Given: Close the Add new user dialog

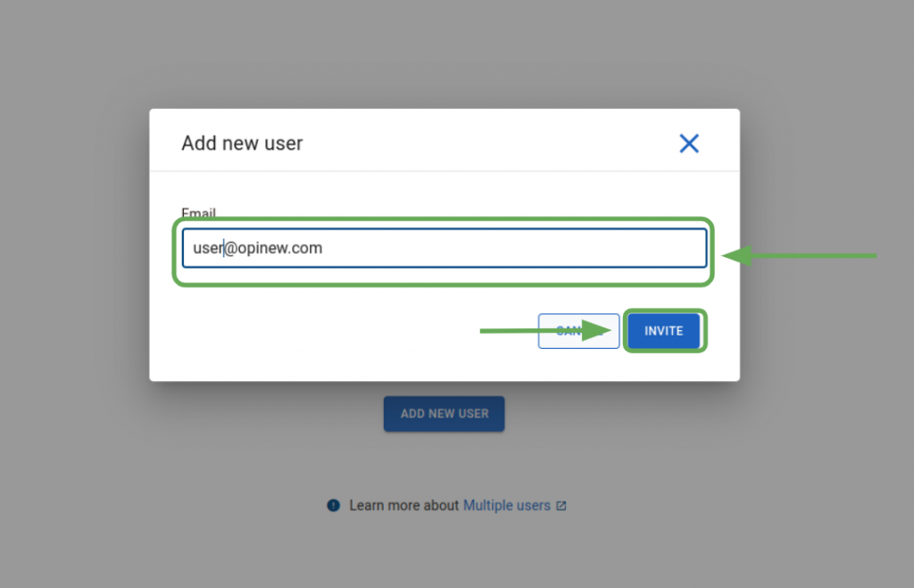Looking at the screenshot, I should (x=688, y=144).
